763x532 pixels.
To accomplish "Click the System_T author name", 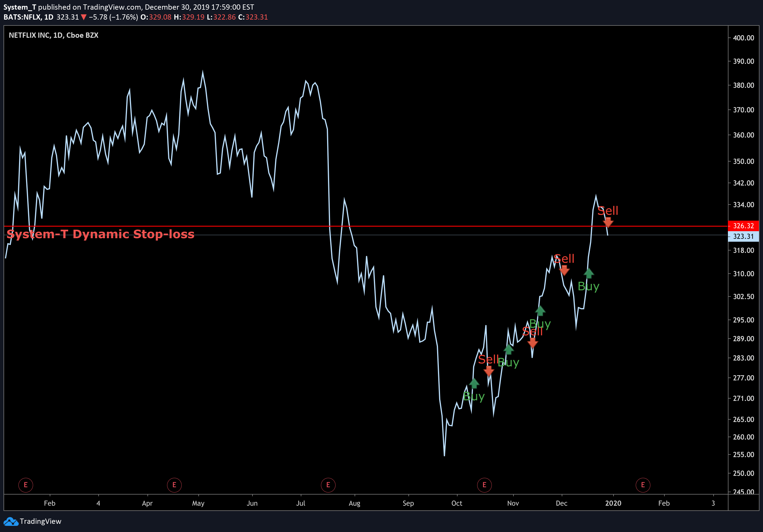I will point(20,7).
